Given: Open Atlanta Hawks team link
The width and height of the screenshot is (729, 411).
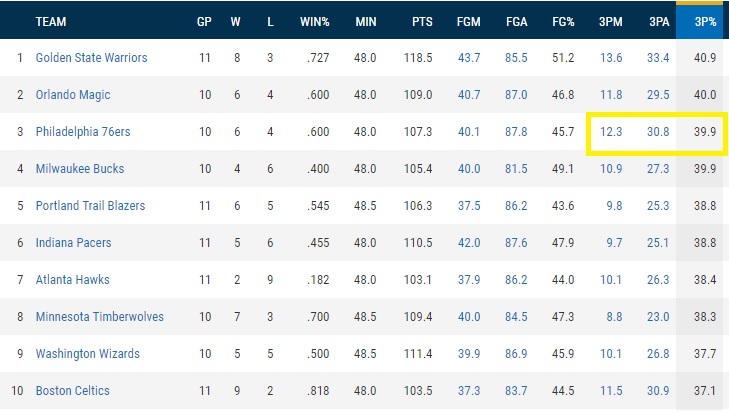Looking at the screenshot, I should pos(73,280).
